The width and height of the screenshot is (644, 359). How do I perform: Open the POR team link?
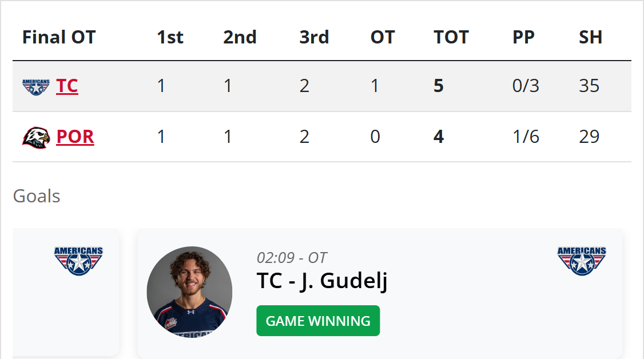click(75, 137)
